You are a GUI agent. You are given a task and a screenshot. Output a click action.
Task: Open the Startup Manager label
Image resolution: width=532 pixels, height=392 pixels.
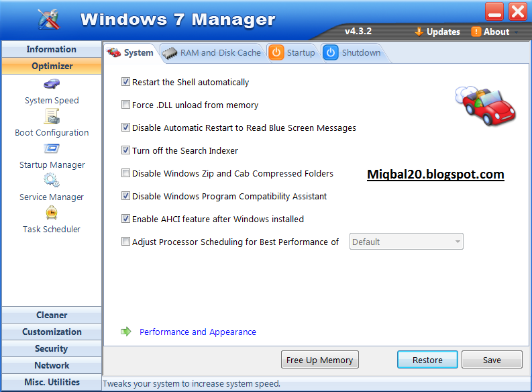click(x=52, y=165)
